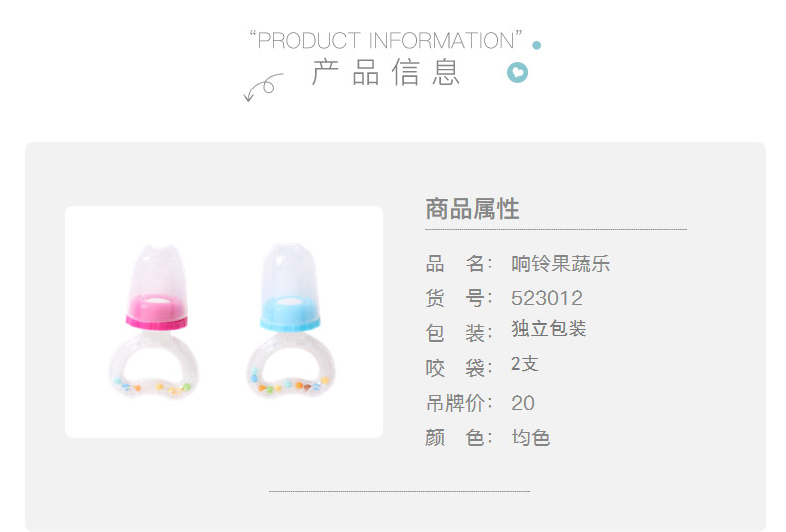The image size is (786, 532).
Task: Click the small teal dot near the header
Action: (x=537, y=45)
